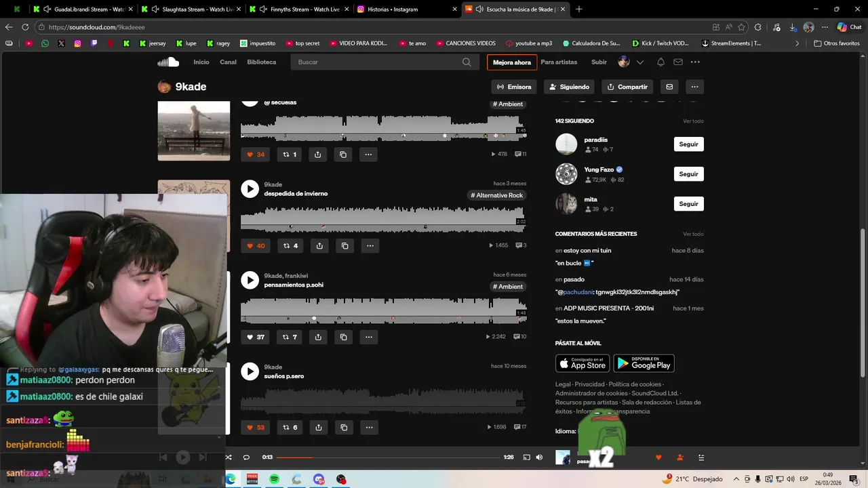The width and height of the screenshot is (868, 488).
Task: Toggle repeat in the player bar
Action: pos(246,457)
